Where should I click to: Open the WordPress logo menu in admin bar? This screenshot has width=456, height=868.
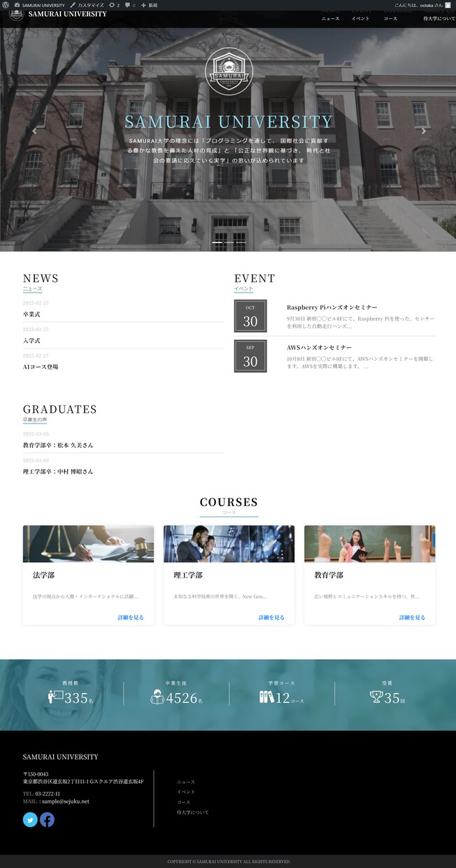tap(6, 5)
